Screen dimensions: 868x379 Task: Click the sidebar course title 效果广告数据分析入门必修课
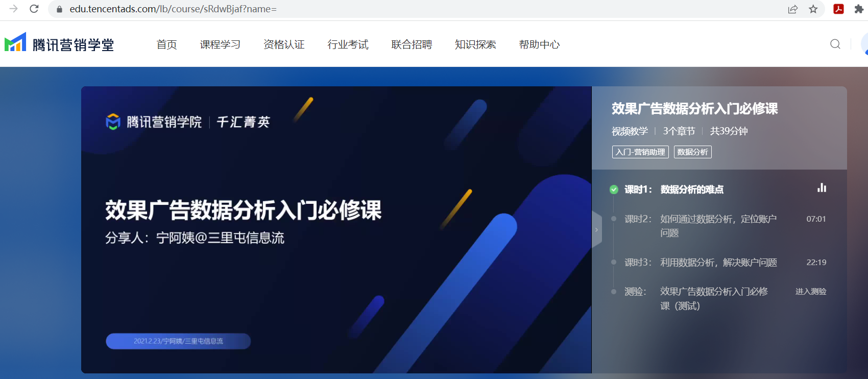[x=694, y=109]
